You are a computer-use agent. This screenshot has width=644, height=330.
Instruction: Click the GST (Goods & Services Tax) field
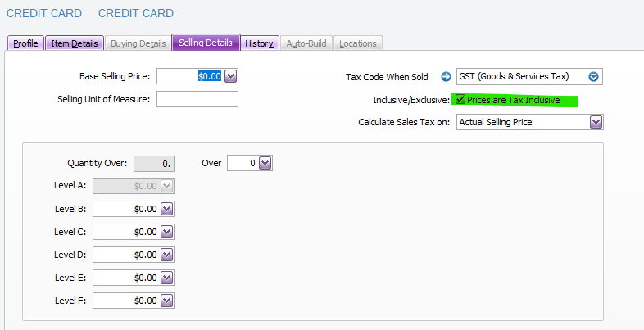521,77
